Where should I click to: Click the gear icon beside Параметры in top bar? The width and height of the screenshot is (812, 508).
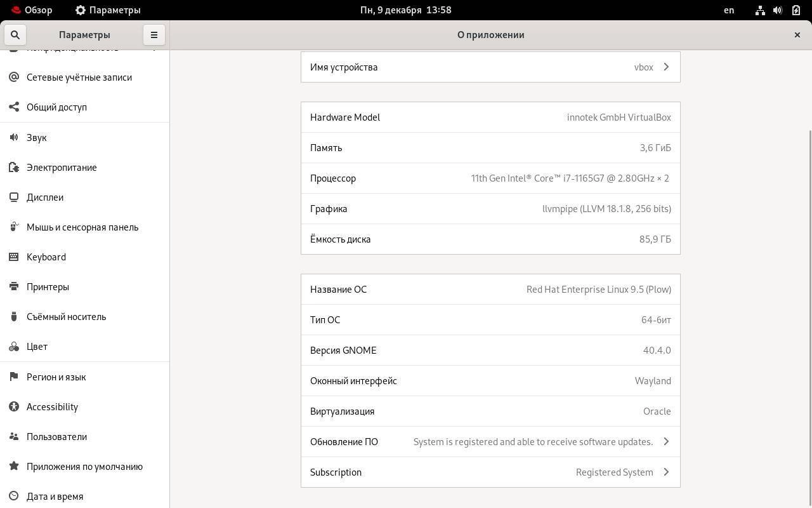[80, 10]
